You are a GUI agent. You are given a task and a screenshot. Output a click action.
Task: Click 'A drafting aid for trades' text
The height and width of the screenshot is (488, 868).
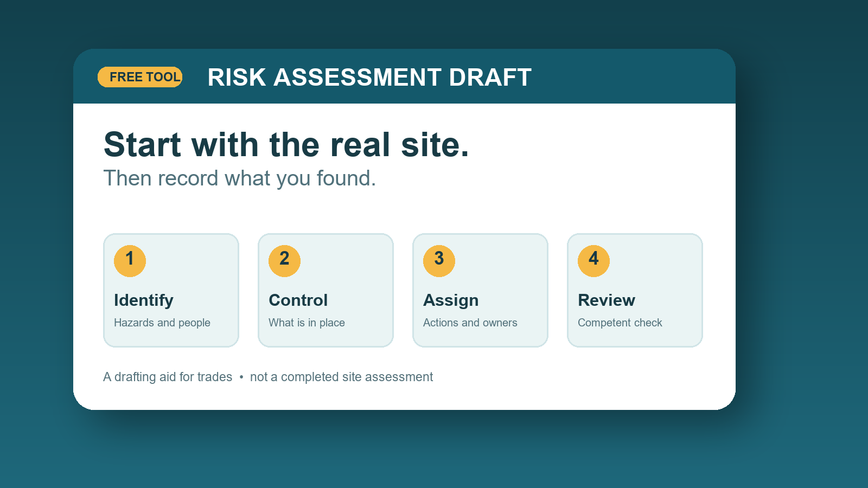pyautogui.click(x=168, y=377)
